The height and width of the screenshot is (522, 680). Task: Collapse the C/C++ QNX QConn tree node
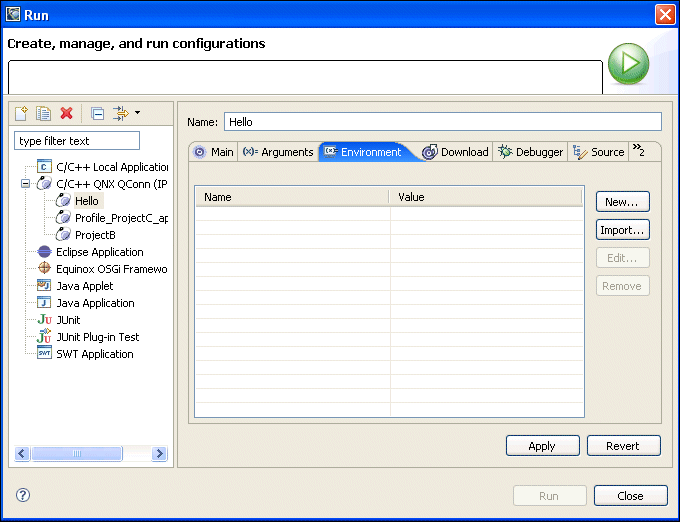[x=25, y=184]
